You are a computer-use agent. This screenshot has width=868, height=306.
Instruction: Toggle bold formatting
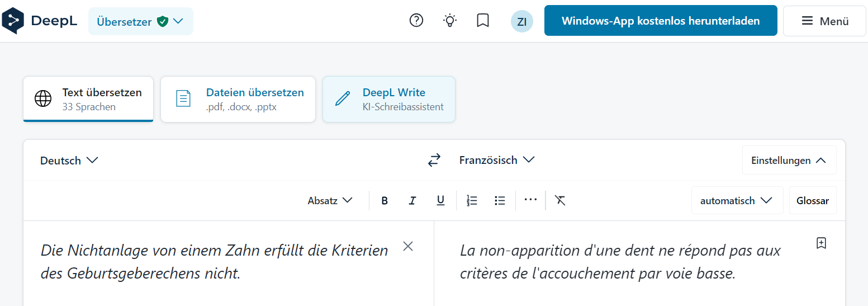385,200
